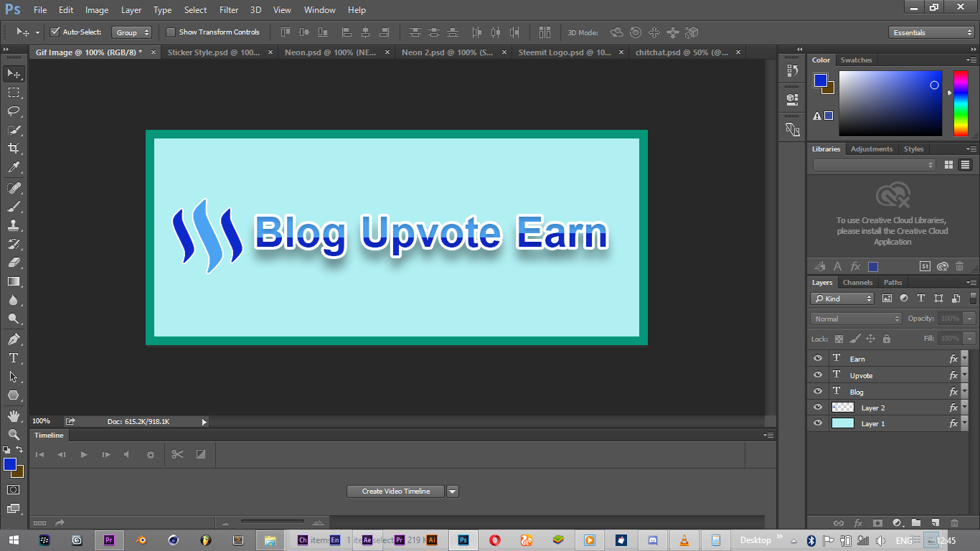
Task: Open the Fill slider dropdown arrow
Action: point(970,339)
